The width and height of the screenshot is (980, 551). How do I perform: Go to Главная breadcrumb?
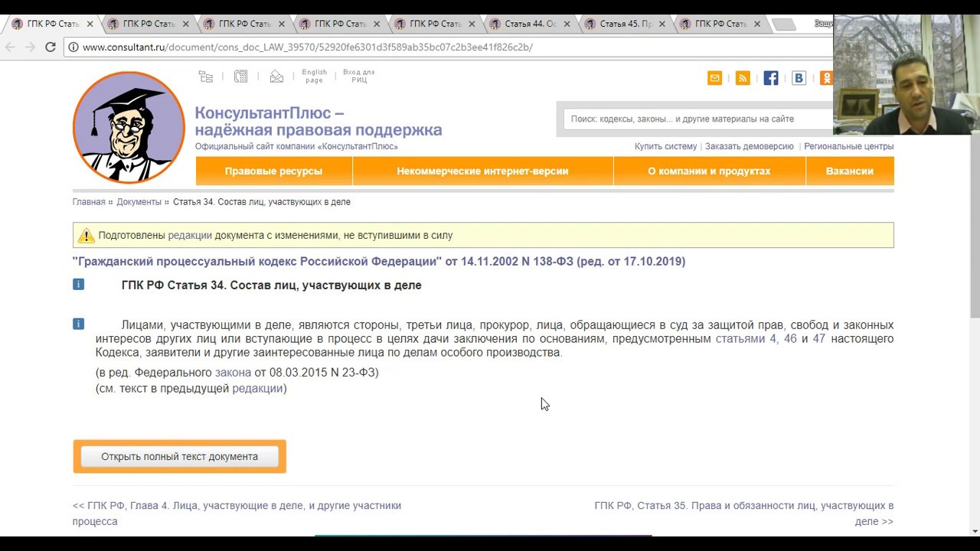pos(89,202)
